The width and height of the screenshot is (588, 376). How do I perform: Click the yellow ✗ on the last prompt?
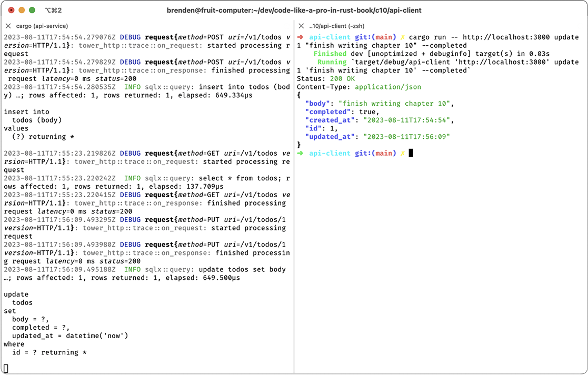[402, 153]
